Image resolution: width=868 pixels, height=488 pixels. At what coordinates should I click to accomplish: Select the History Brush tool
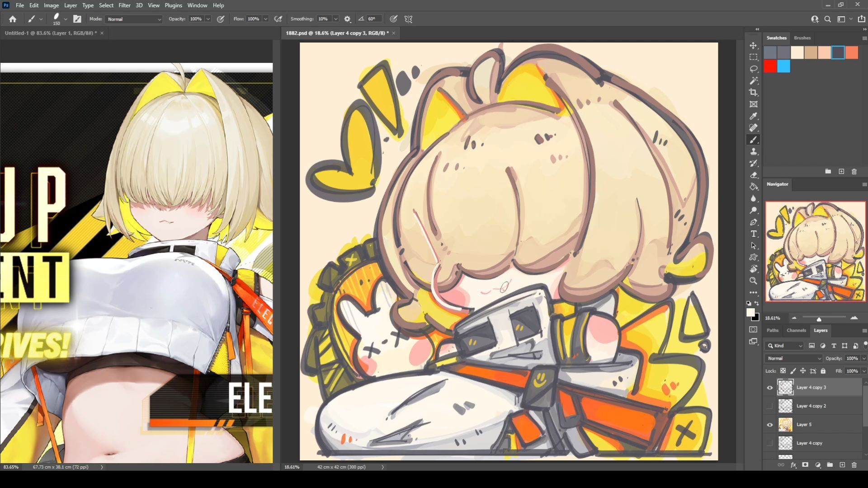tap(753, 163)
